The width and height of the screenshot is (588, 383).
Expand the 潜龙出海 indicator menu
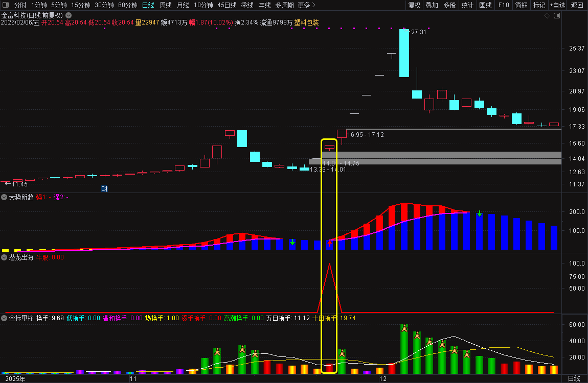4,257
